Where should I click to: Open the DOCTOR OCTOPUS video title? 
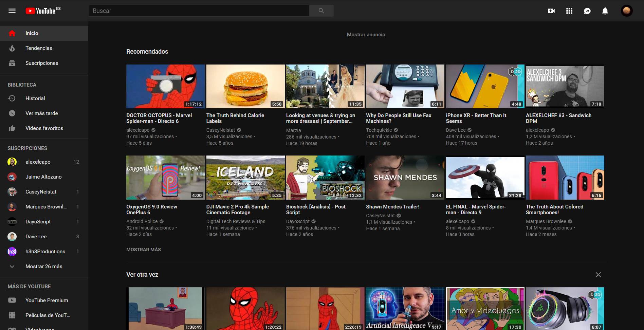159,118
